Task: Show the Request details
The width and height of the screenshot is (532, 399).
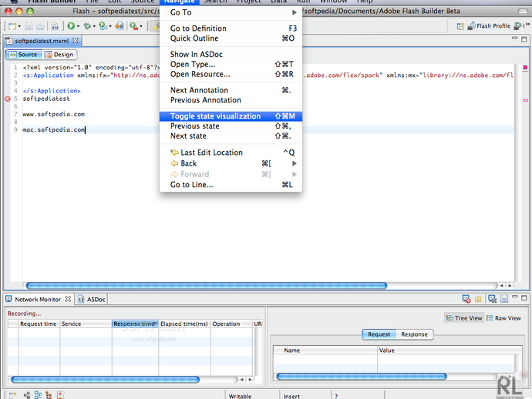Action: (379, 334)
